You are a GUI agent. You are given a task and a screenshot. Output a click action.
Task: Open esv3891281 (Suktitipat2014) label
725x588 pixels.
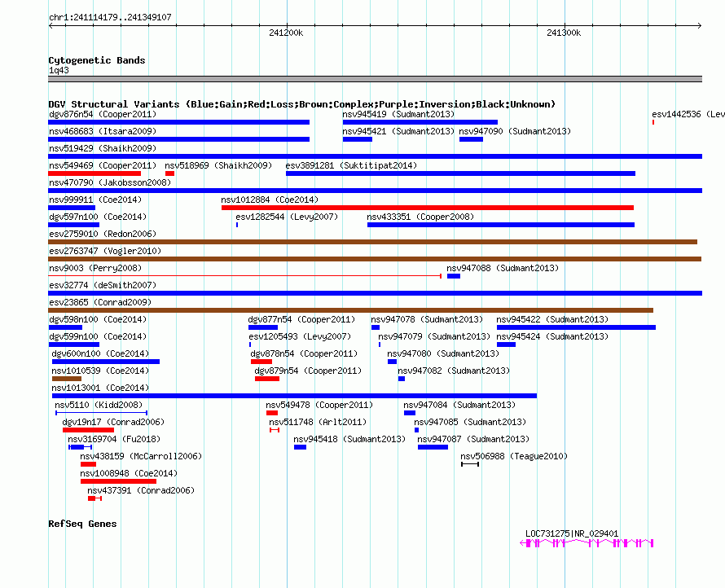coord(351,165)
